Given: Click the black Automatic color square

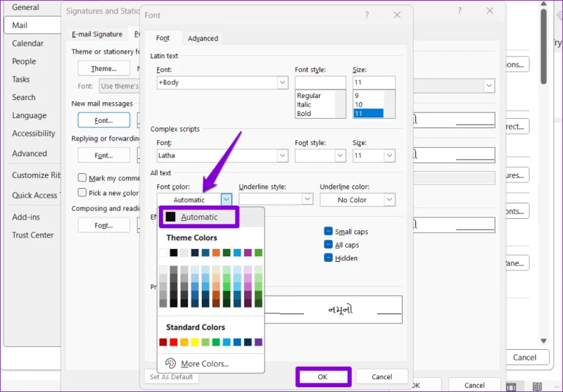Looking at the screenshot, I should click(170, 217).
